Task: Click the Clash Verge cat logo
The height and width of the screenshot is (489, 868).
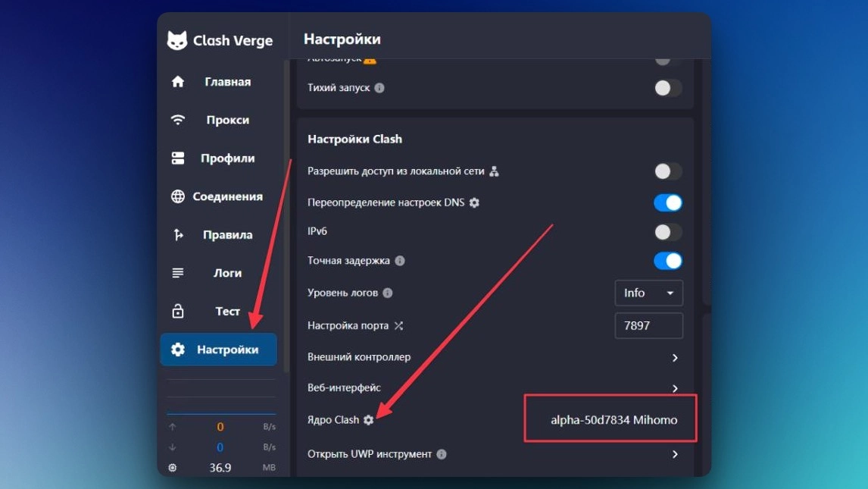Action: (177, 41)
